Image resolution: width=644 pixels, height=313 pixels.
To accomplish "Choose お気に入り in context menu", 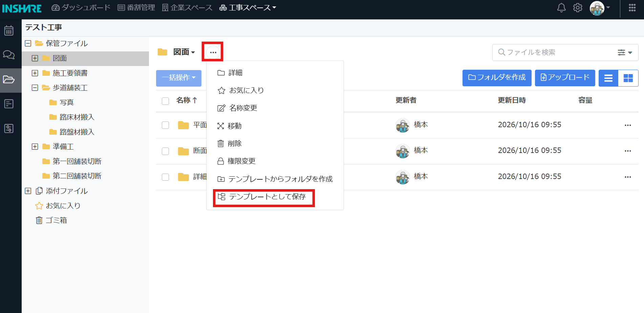I will click(x=275, y=90).
